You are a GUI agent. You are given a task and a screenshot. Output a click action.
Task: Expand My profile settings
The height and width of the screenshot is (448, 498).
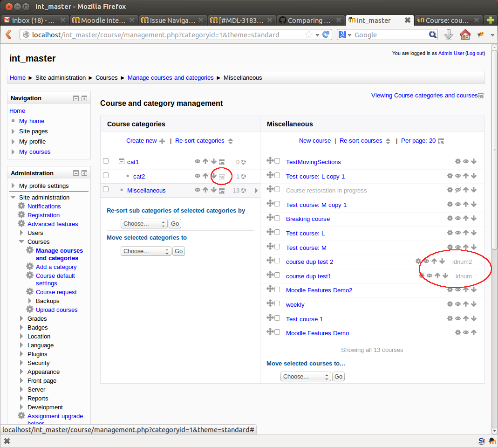[13, 185]
